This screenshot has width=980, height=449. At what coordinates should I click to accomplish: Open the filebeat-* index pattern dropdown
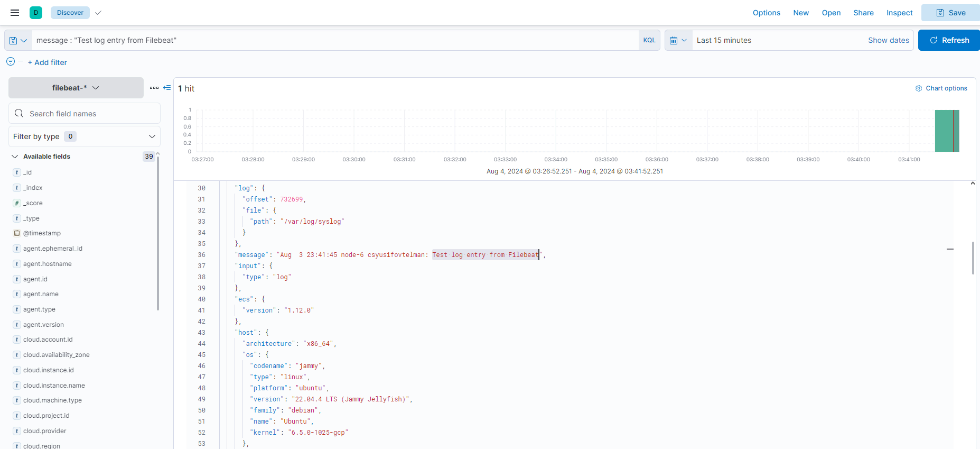(x=76, y=88)
